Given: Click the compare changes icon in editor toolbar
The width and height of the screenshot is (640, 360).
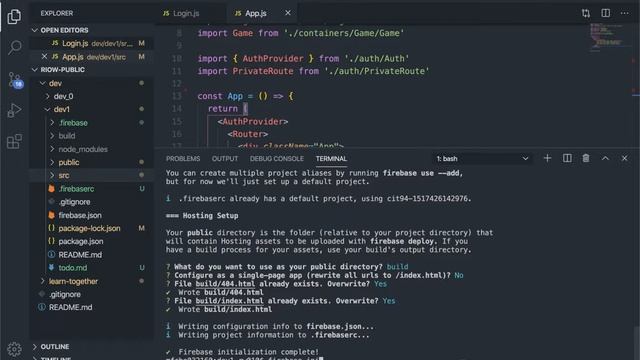Looking at the screenshot, I should (586, 13).
